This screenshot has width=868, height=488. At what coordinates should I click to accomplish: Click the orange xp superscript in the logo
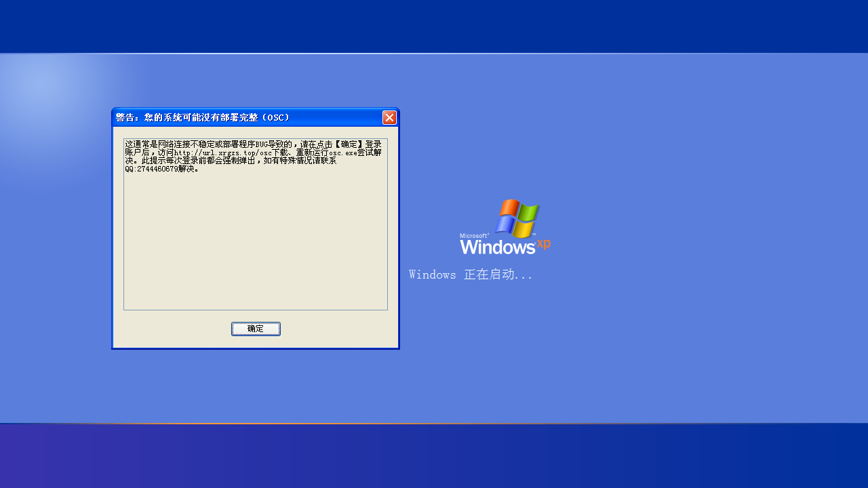pyautogui.click(x=543, y=243)
